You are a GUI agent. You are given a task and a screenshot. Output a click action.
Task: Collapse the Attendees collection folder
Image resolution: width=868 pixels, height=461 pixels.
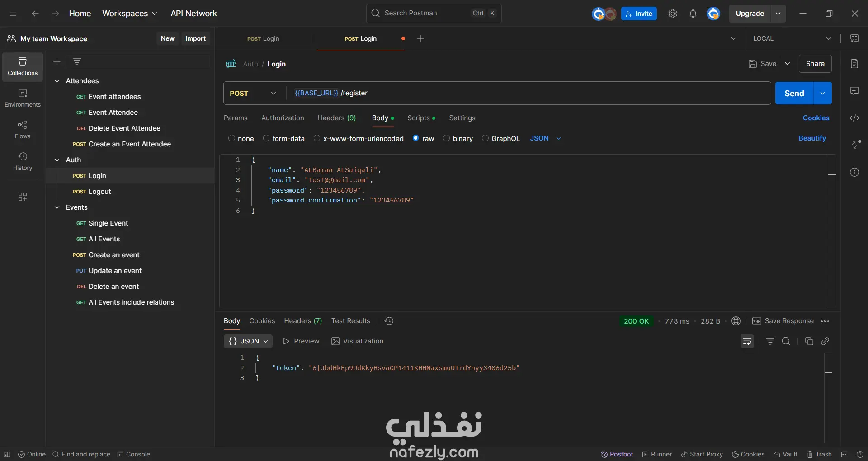pyautogui.click(x=57, y=81)
